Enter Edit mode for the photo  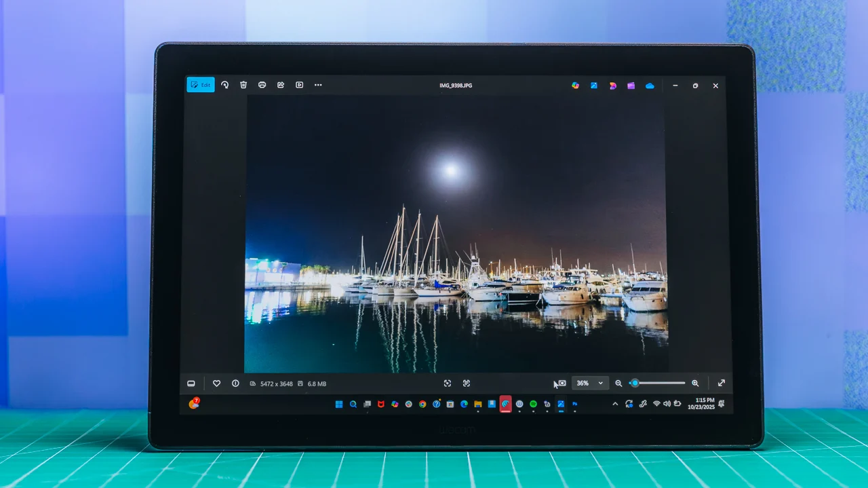pos(200,85)
